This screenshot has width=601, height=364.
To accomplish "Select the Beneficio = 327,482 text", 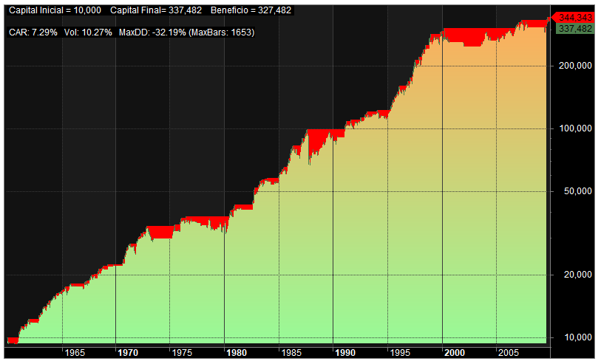I will point(251,10).
